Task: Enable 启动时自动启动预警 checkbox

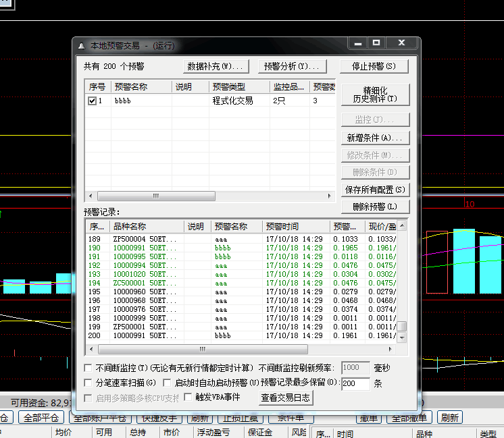Action: (168, 383)
